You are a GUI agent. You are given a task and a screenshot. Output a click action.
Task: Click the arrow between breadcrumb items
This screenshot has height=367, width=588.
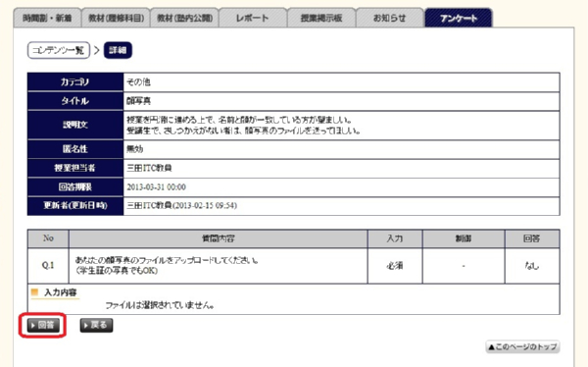(97, 50)
